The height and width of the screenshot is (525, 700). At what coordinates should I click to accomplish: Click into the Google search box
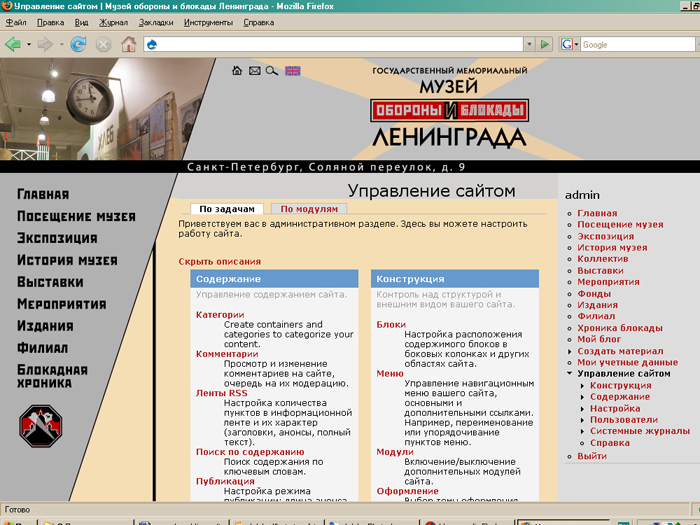tap(638, 44)
